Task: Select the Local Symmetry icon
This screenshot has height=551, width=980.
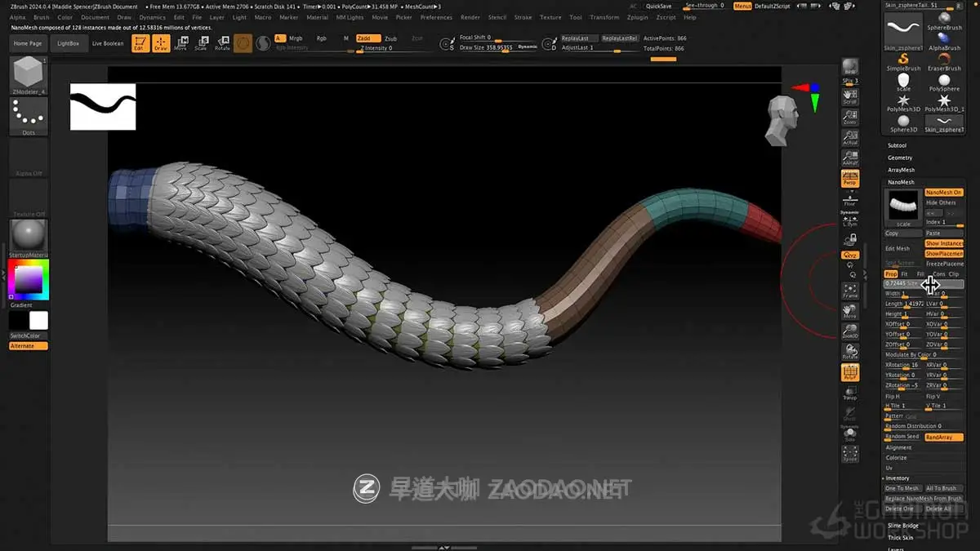Action: click(x=850, y=220)
